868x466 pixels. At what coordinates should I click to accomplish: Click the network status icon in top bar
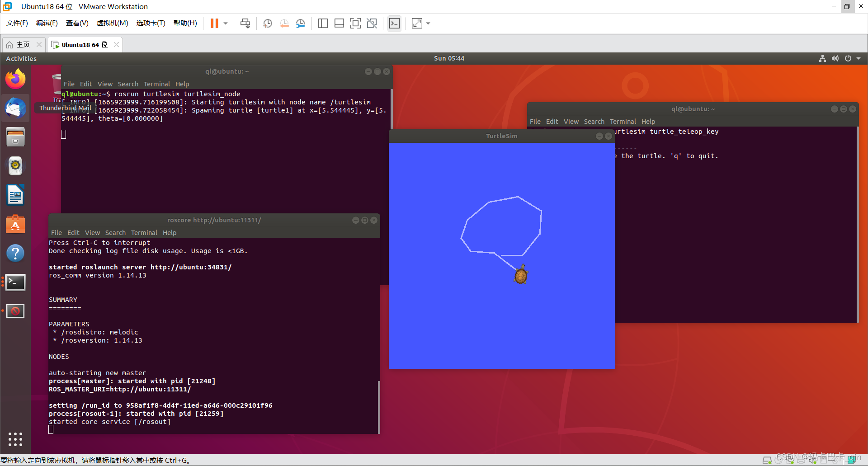822,58
